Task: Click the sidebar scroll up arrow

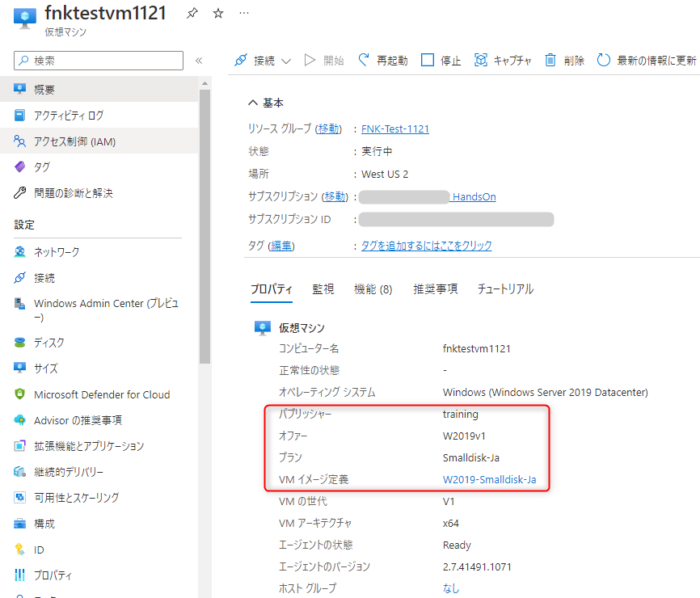Action: click(x=205, y=83)
